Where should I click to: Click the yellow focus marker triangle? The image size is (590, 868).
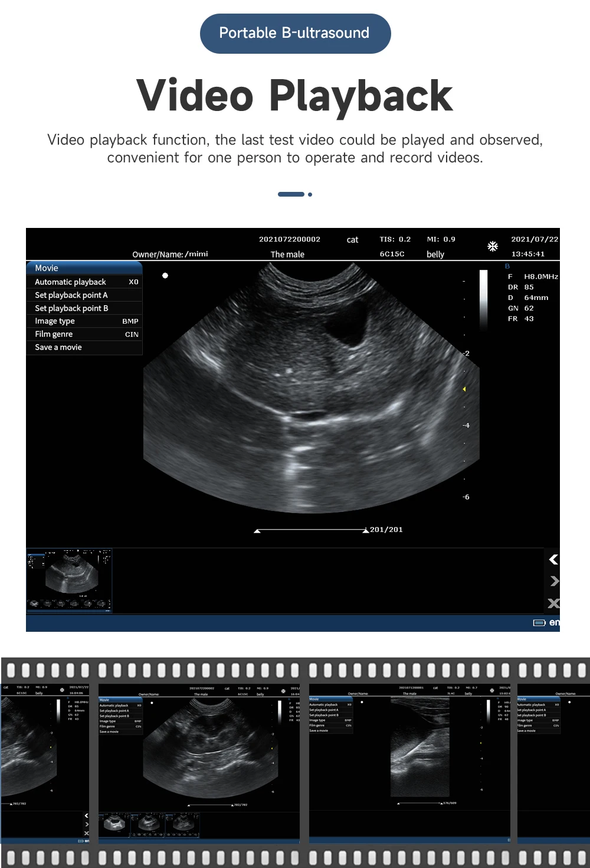[464, 389]
